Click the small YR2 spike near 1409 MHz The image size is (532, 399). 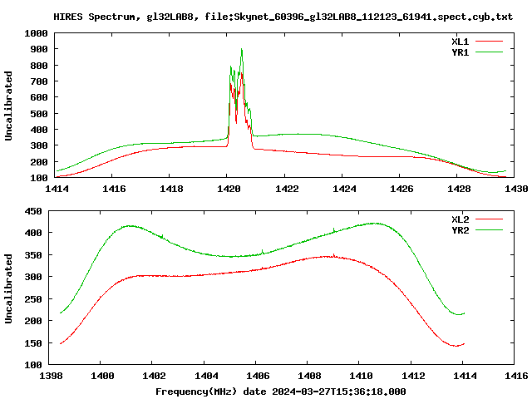(334, 229)
